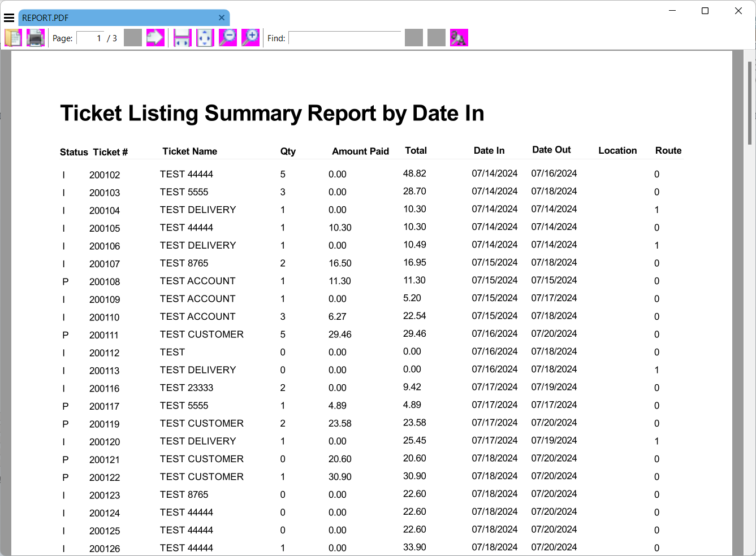Viewport: 756px width, 556px height.
Task: Click total value 33.90
Action: coord(414,548)
